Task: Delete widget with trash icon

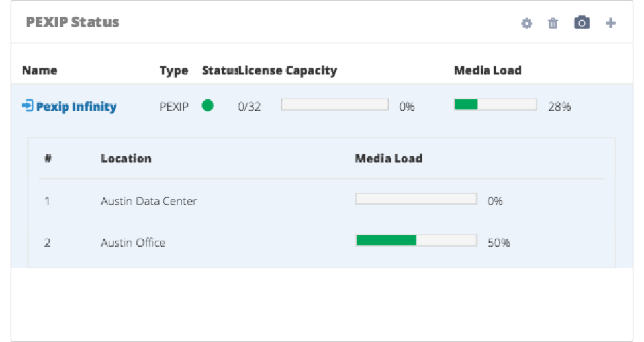Action: point(553,23)
